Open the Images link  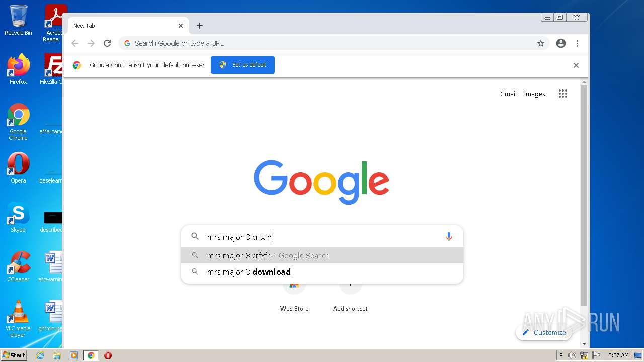(x=534, y=94)
